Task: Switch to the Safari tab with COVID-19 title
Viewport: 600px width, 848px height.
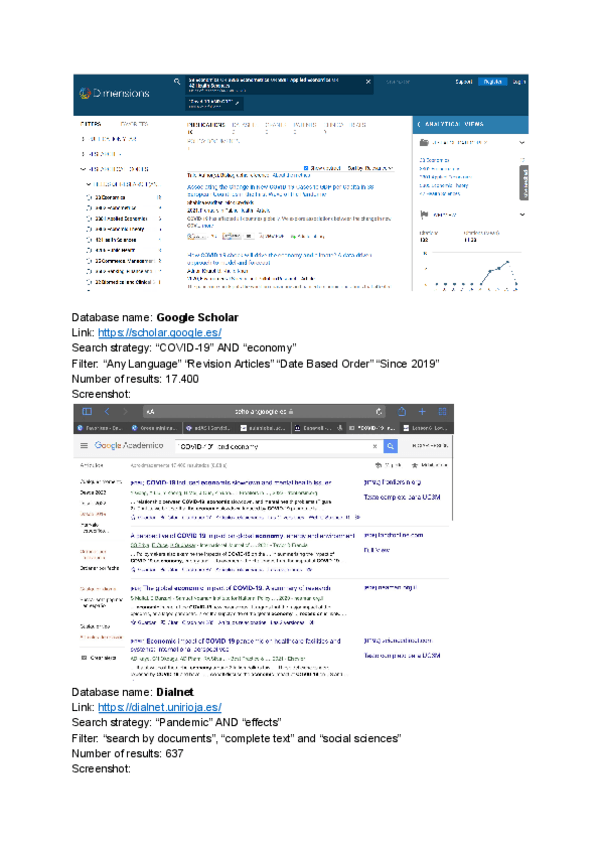Action: coord(372,428)
